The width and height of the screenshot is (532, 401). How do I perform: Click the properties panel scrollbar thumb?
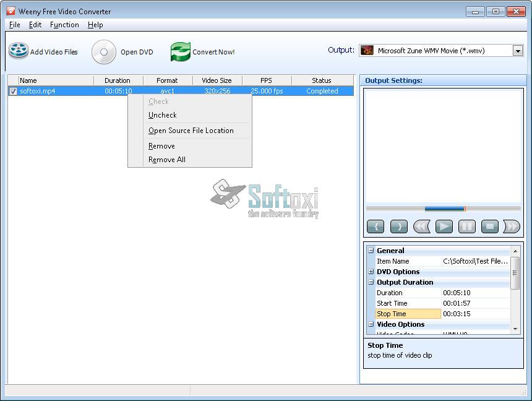point(515,273)
